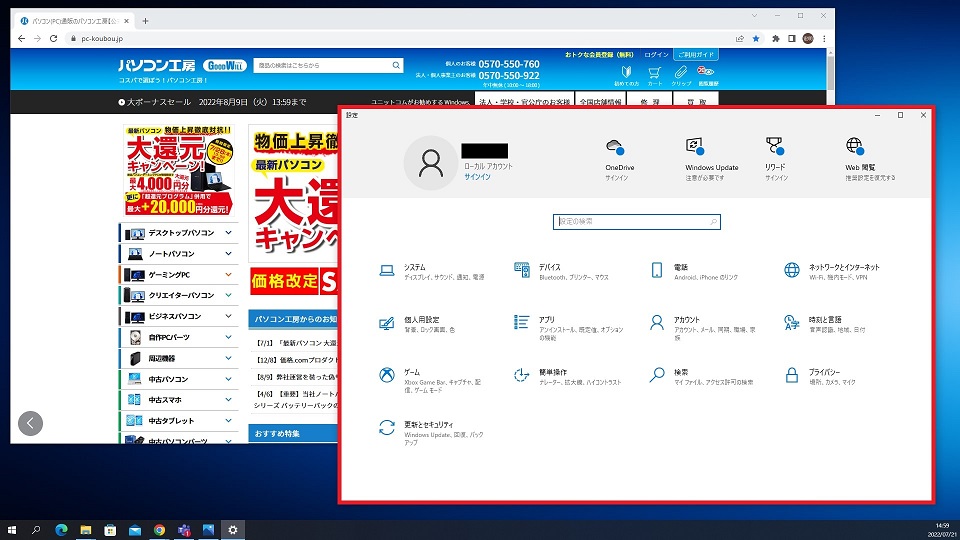Click the taskbar search icon

tap(36, 530)
